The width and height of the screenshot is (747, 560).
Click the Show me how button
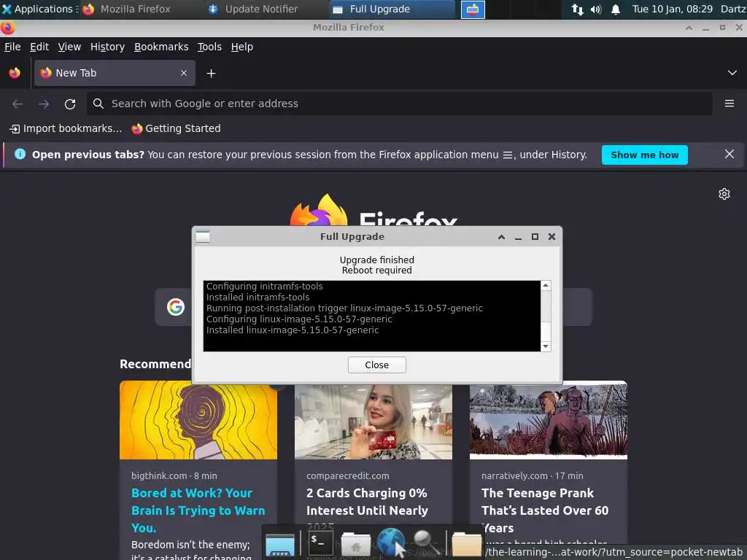click(645, 155)
